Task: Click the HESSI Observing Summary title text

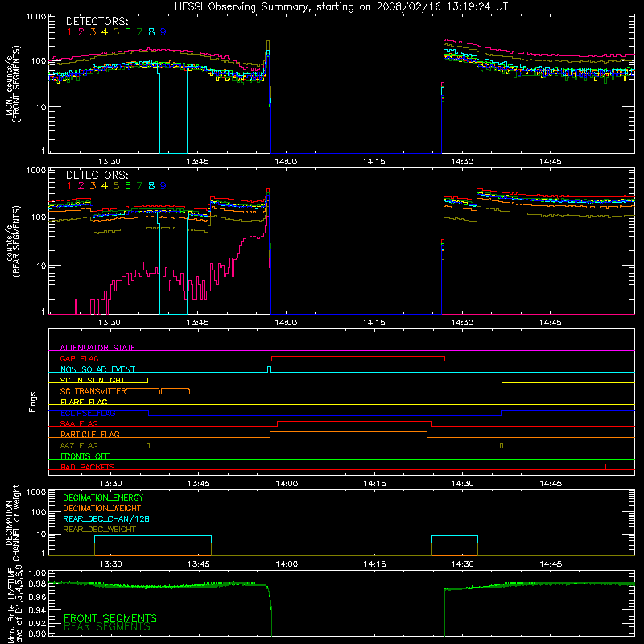Action: [x=341, y=7]
